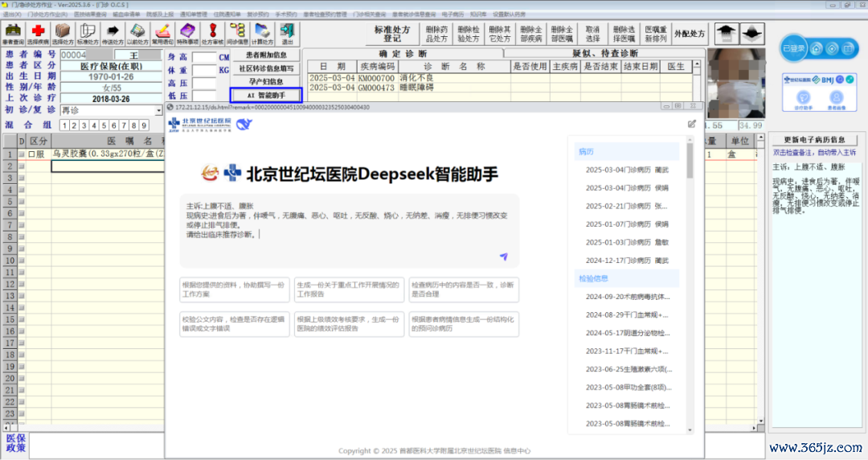Send the prompt with the paper-plane icon

503,257
